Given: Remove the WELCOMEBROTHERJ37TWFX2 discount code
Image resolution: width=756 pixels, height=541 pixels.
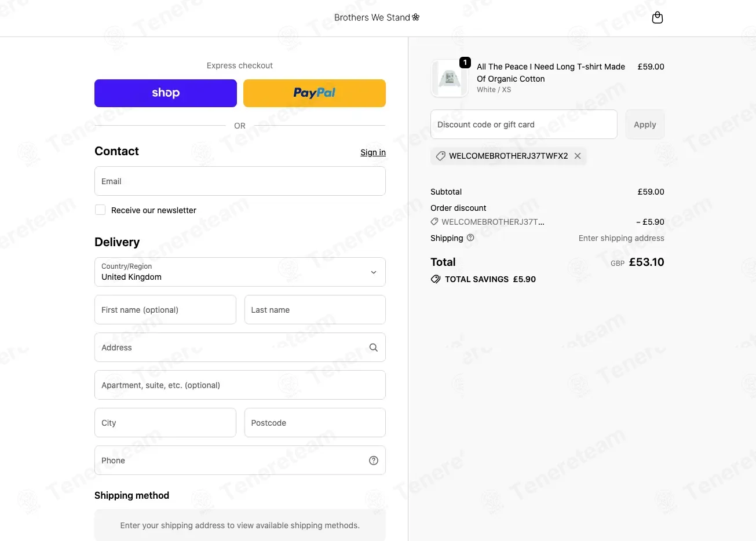Looking at the screenshot, I should click(x=578, y=156).
